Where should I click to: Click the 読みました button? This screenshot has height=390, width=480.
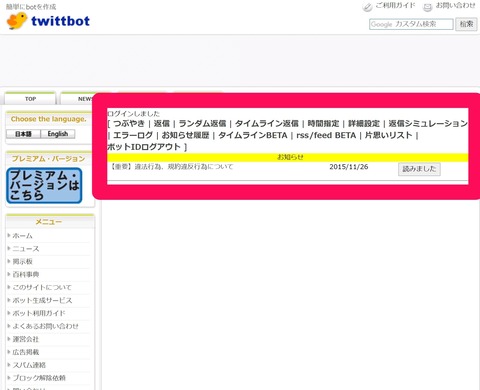coord(419,169)
